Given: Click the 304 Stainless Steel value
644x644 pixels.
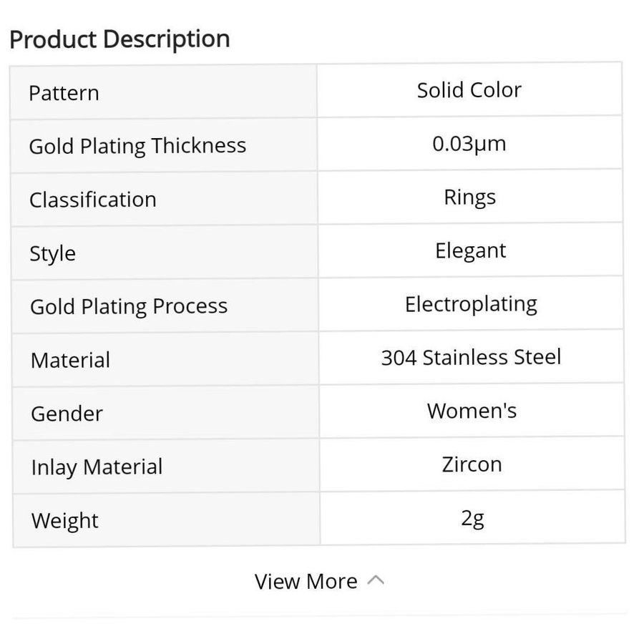Looking at the screenshot, I should coord(471,357).
